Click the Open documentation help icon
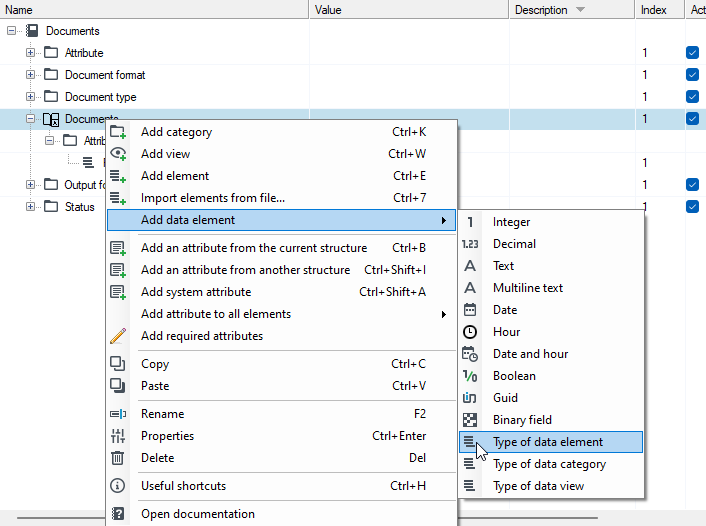This screenshot has width=706, height=526. (x=118, y=514)
